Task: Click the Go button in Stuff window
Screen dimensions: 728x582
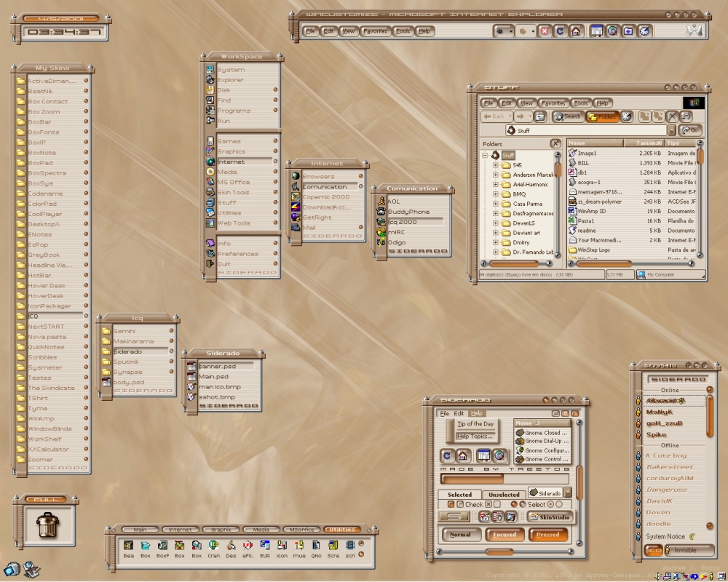Action: pyautogui.click(x=690, y=130)
